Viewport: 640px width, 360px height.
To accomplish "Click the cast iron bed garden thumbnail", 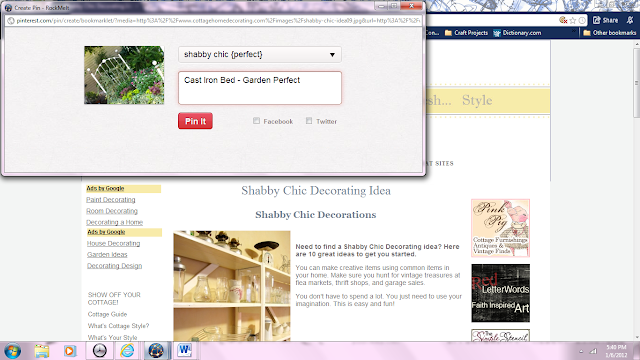I will (x=124, y=75).
